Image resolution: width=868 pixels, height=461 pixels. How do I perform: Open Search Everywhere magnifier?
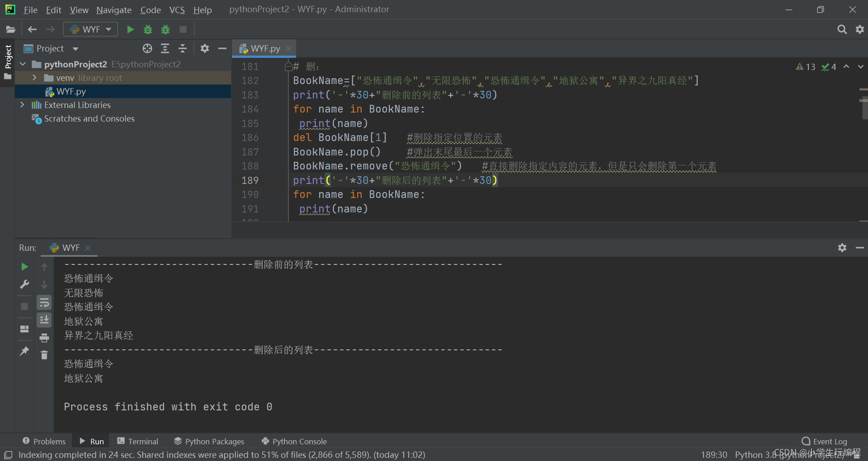coord(842,29)
